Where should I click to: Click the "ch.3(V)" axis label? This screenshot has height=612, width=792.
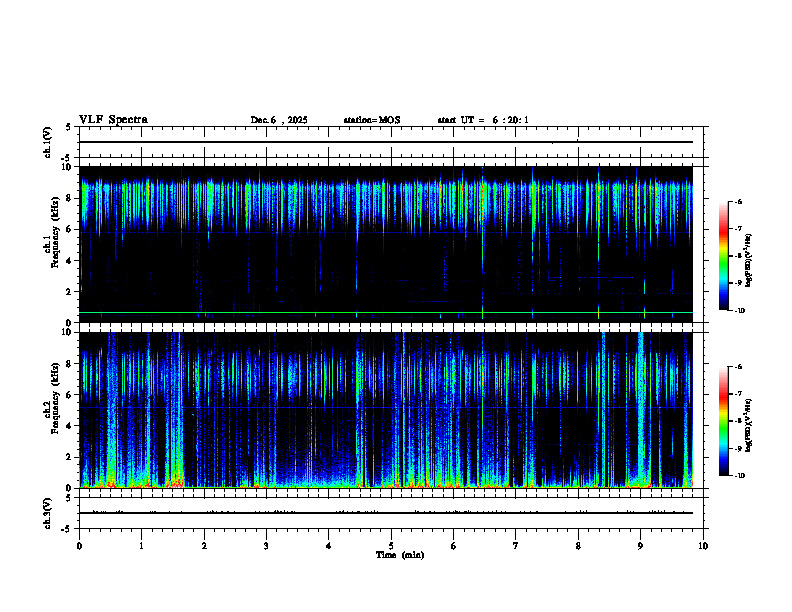(48, 513)
